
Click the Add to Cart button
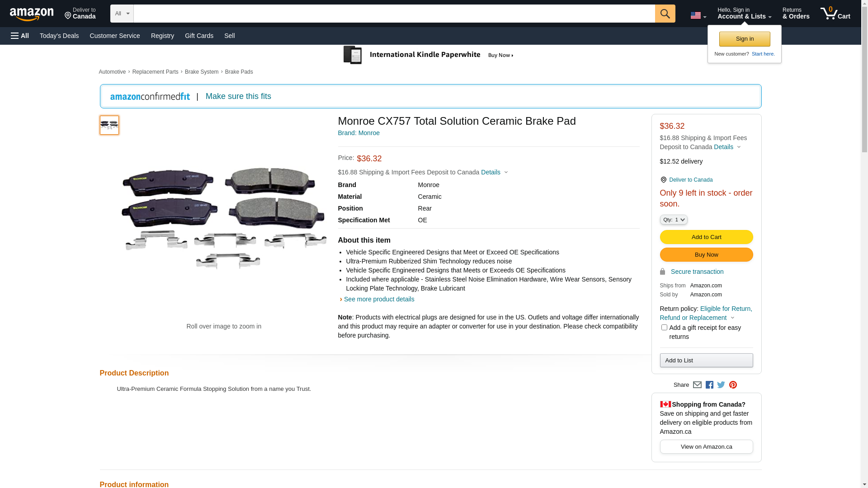coord(706,237)
